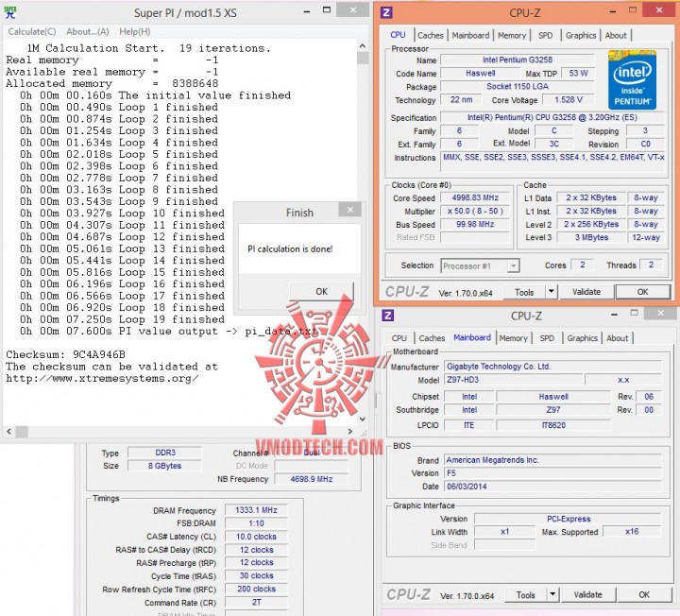This screenshot has width=680, height=616.
Task: Maximize the Super PI window
Action: (327, 10)
